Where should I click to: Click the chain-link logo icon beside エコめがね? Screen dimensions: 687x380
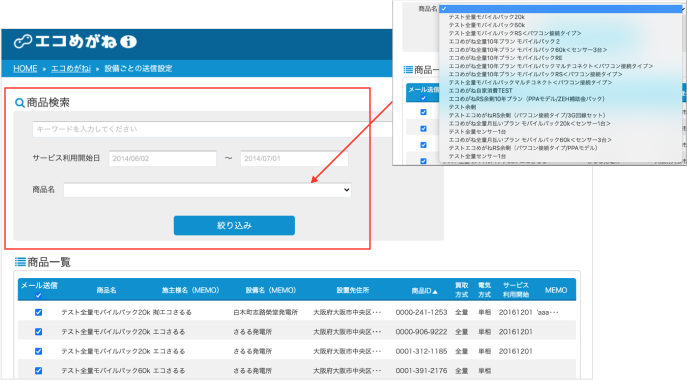click(23, 42)
